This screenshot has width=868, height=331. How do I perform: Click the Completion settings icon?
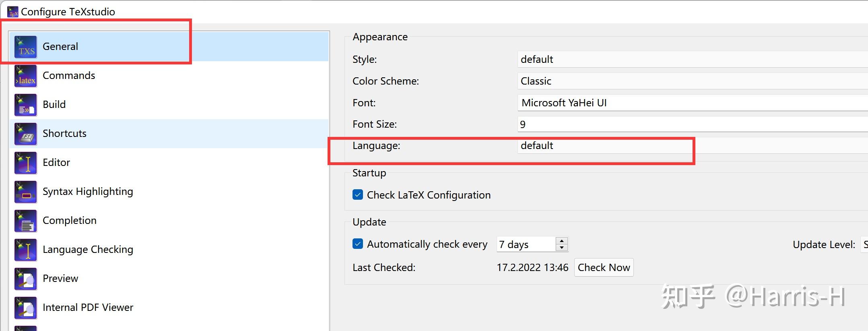tap(26, 221)
